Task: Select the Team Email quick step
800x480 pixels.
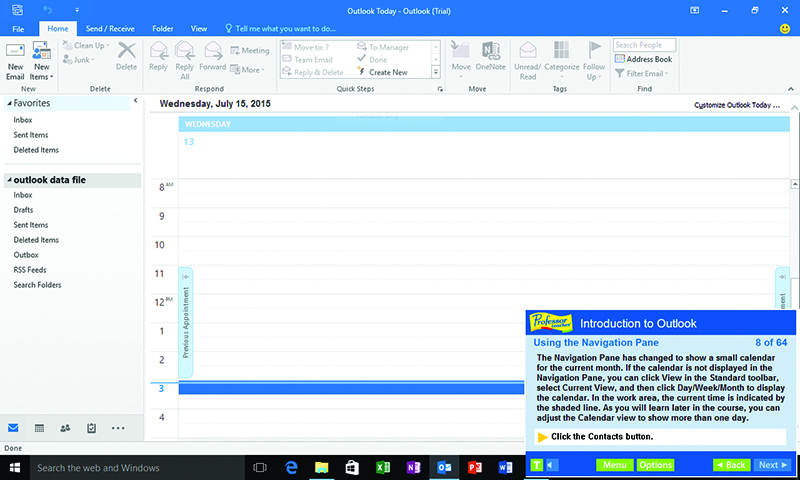Action: (x=307, y=60)
